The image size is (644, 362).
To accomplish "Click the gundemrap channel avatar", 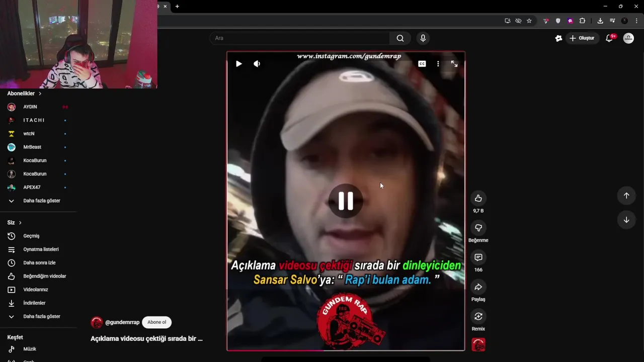I will coord(97,322).
